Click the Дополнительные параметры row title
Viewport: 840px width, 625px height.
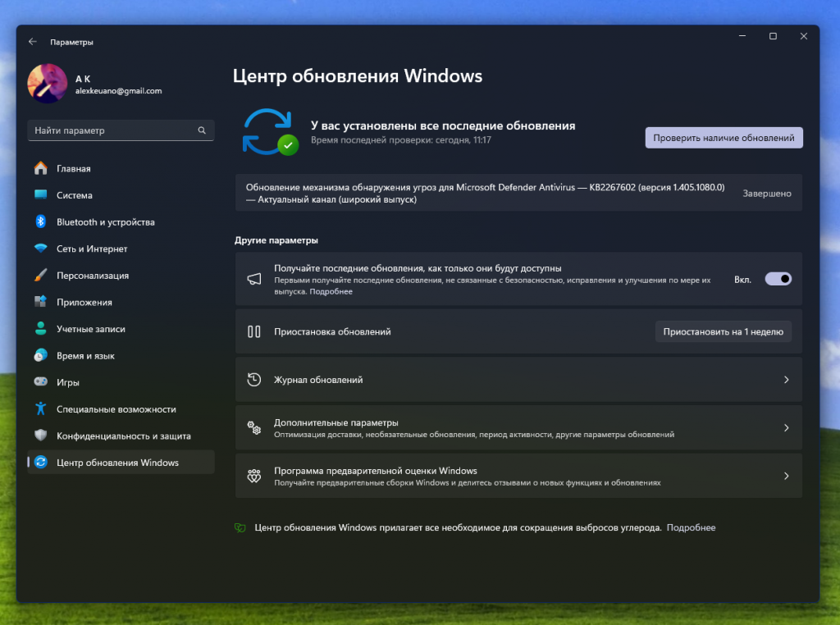click(336, 422)
